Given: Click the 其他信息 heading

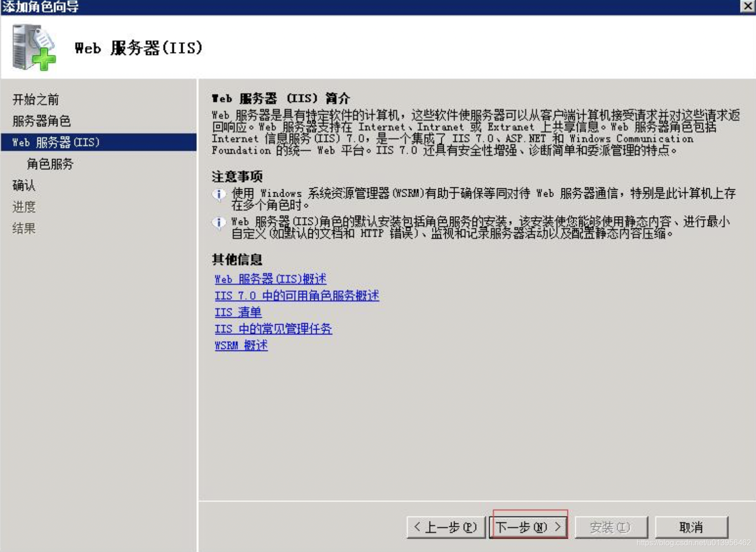Looking at the screenshot, I should coord(237,259).
